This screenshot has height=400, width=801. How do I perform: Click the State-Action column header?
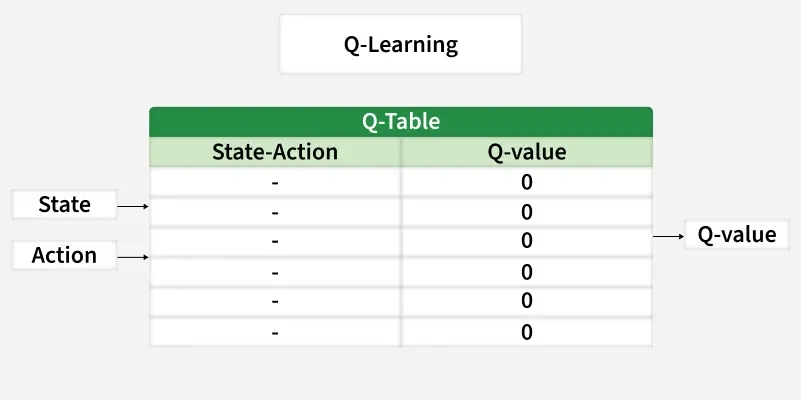click(275, 152)
